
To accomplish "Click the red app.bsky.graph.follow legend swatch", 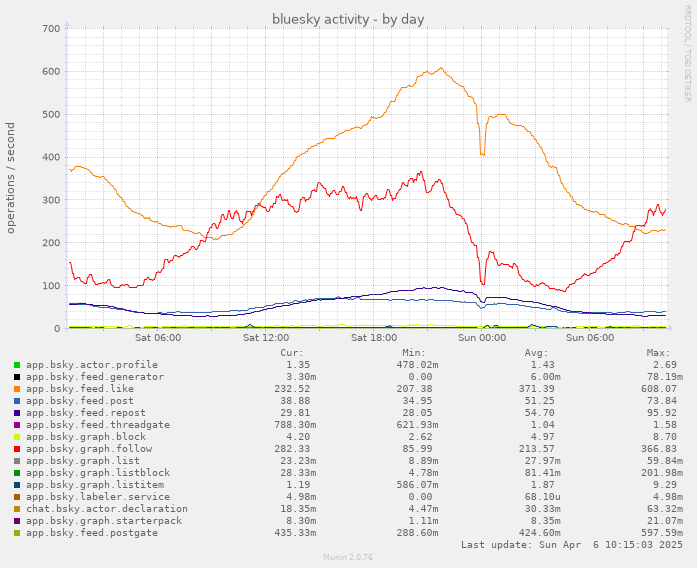I will (17, 449).
